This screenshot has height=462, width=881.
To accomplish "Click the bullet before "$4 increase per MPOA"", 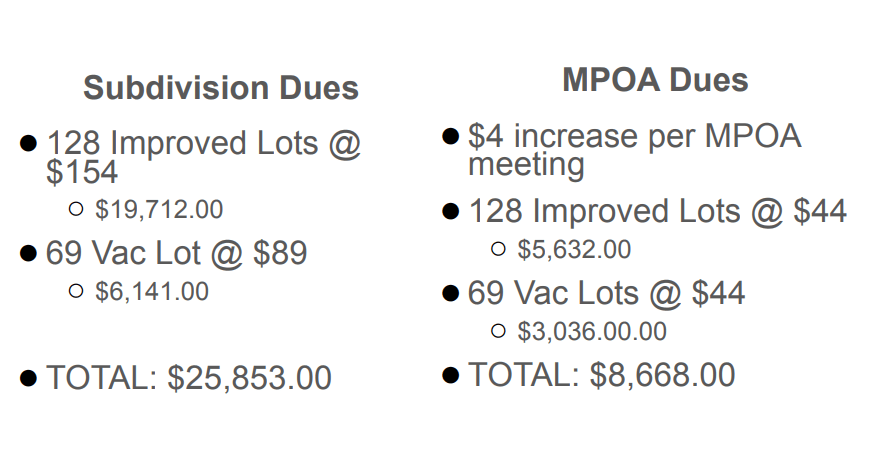I will coord(450,136).
